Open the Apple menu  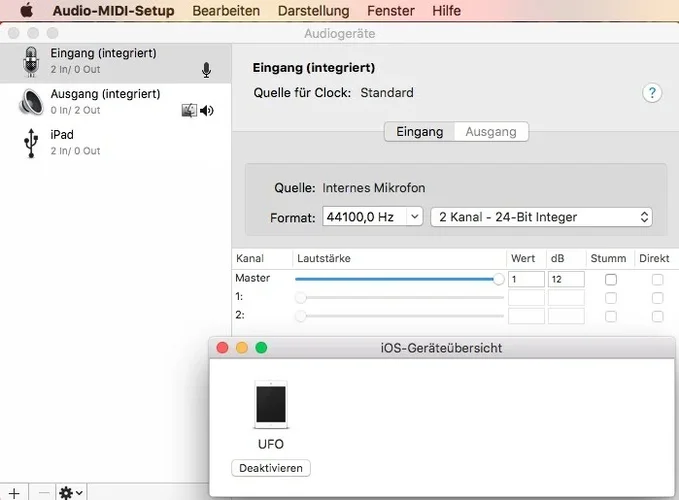[26, 10]
